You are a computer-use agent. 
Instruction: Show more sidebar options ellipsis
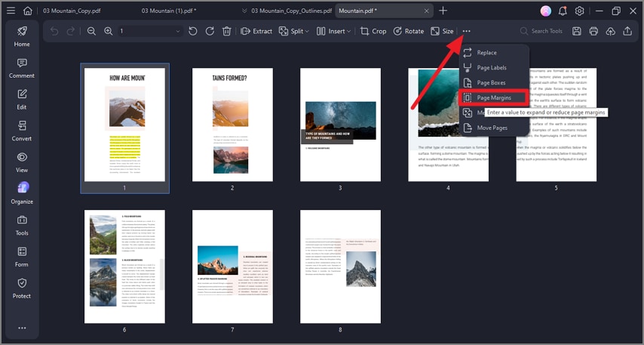22,328
